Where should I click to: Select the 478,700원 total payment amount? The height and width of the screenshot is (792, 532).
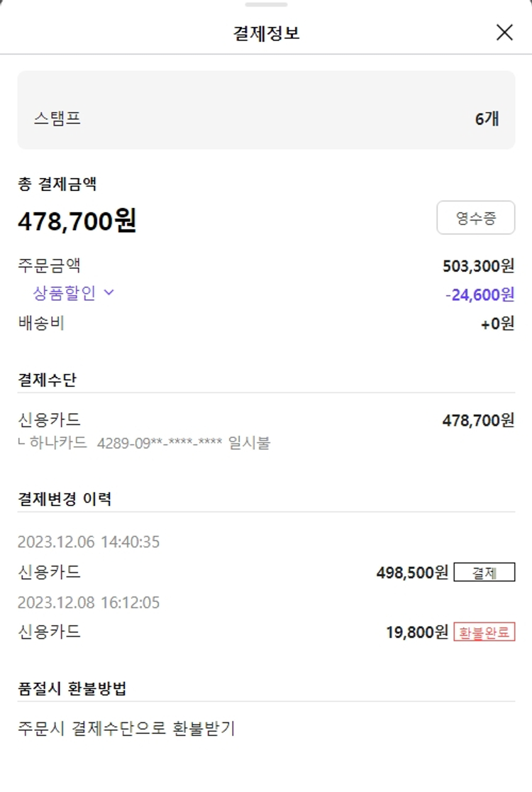(x=77, y=221)
